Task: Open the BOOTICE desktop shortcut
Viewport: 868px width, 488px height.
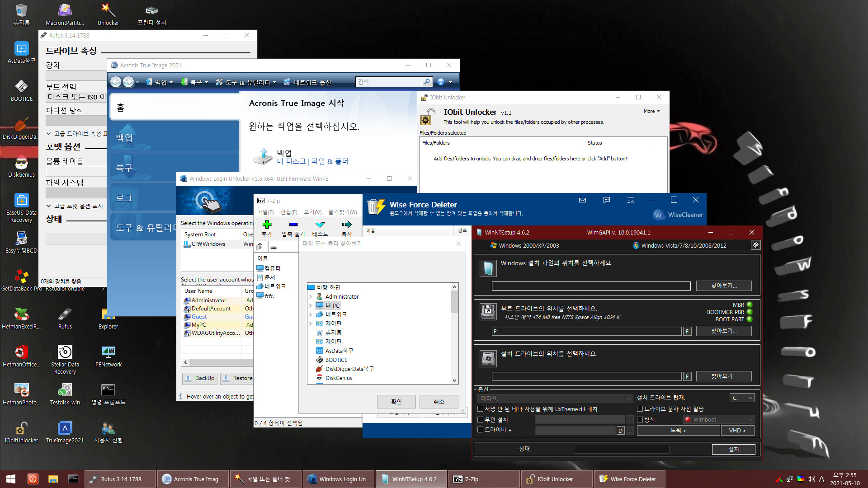Action: pos(21,90)
